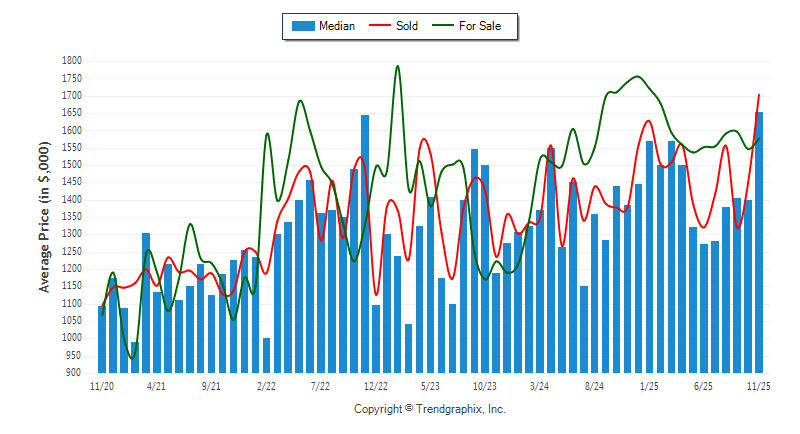Click the first median bar at 11/20
The image size is (800, 434).
point(101,340)
